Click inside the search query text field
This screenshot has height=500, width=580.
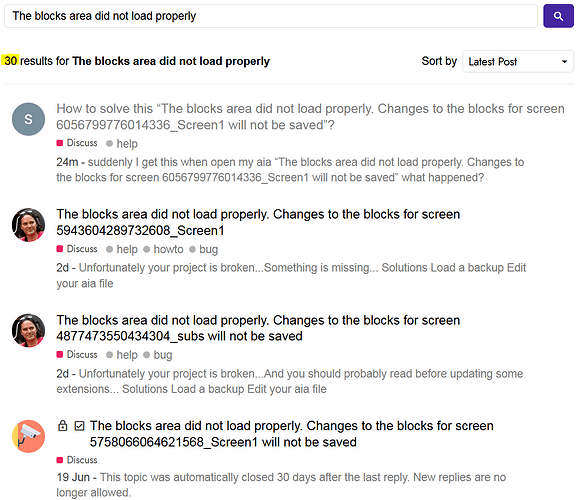click(271, 16)
